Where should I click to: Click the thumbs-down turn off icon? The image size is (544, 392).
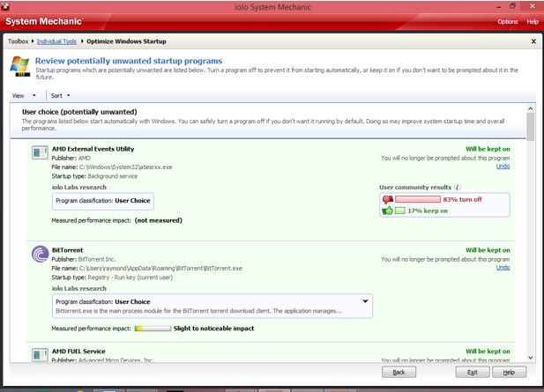388,200
